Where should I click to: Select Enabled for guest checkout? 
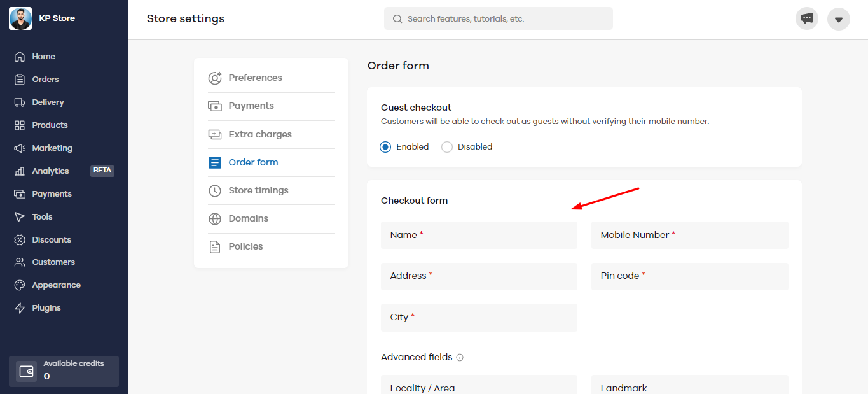pos(385,147)
